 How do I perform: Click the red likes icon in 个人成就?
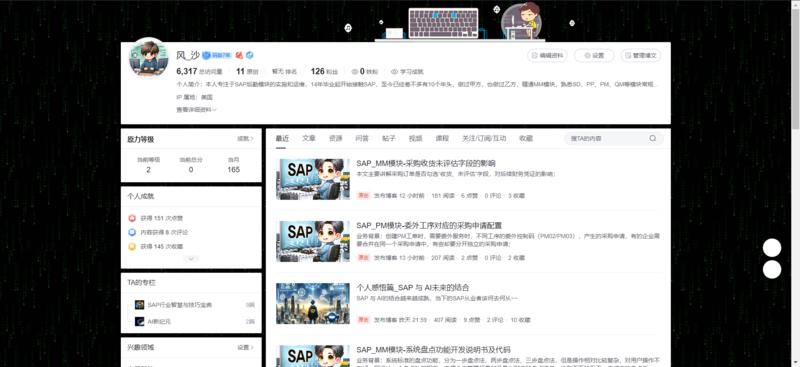[132, 218]
